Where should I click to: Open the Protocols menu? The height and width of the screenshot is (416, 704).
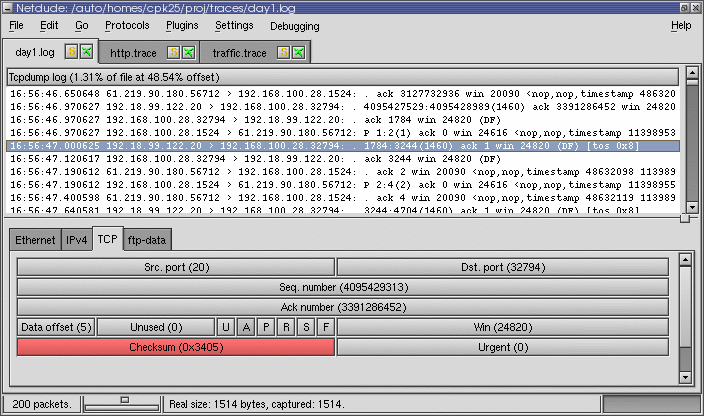coord(127,26)
